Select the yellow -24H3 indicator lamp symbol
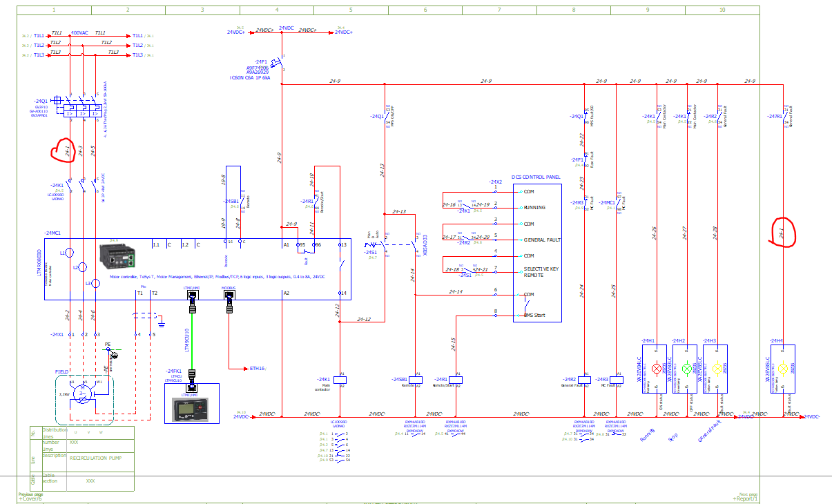832x504 pixels. [717, 369]
